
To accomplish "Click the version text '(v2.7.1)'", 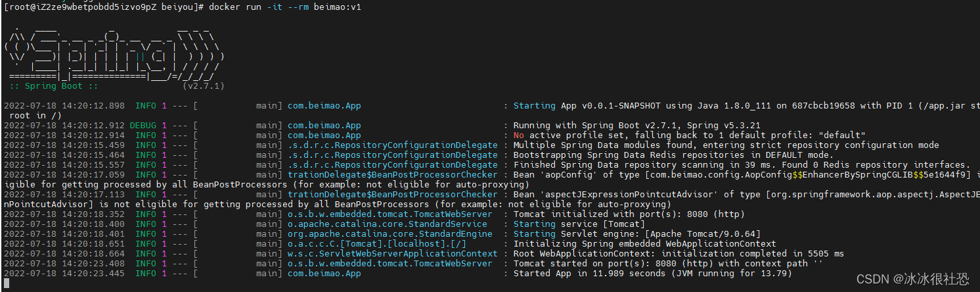I will 204,86.
